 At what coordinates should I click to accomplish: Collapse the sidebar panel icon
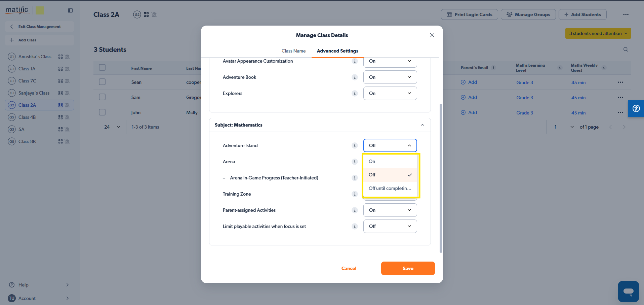click(70, 10)
